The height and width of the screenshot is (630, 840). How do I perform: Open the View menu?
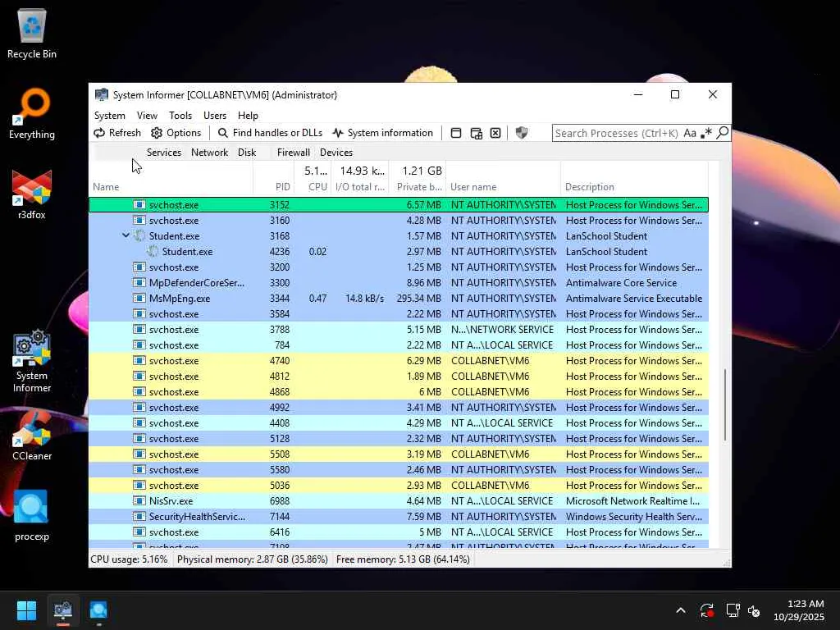[147, 115]
